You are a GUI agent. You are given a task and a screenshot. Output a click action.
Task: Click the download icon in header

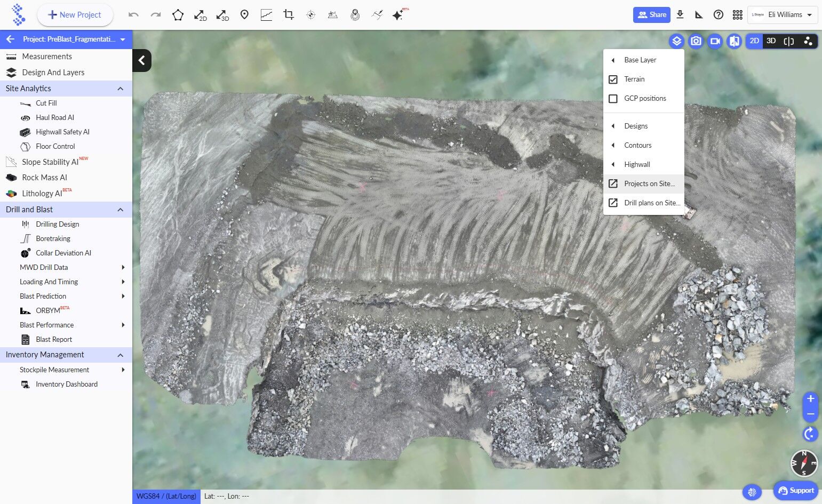[680, 15]
